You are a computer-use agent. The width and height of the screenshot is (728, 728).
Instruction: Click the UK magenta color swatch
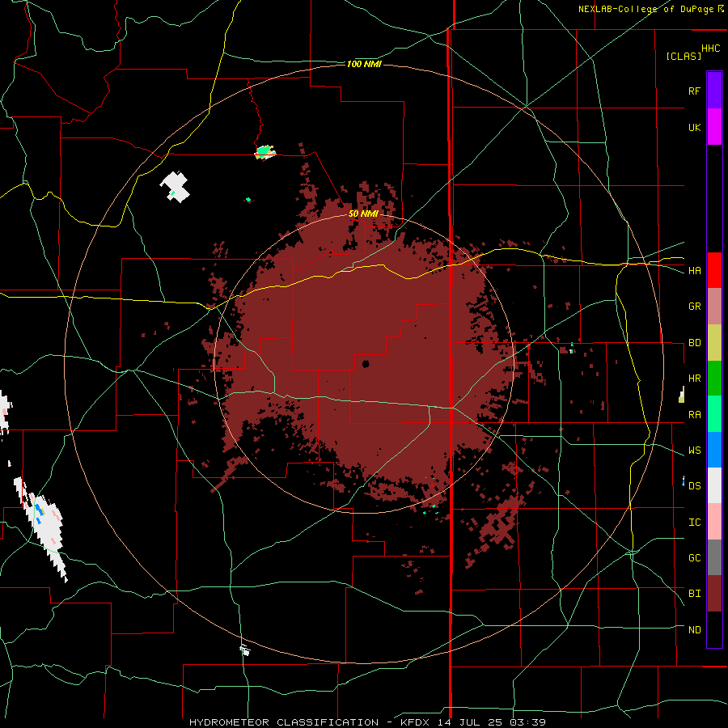tap(714, 127)
